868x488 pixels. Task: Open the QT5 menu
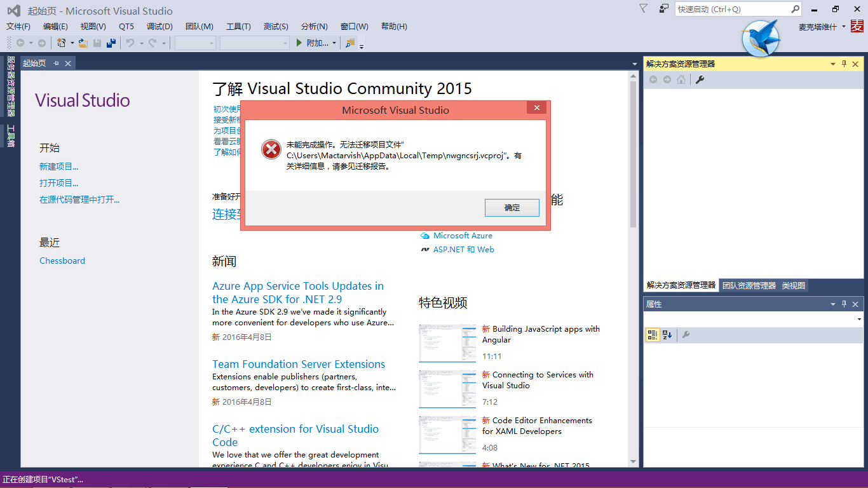point(126,27)
